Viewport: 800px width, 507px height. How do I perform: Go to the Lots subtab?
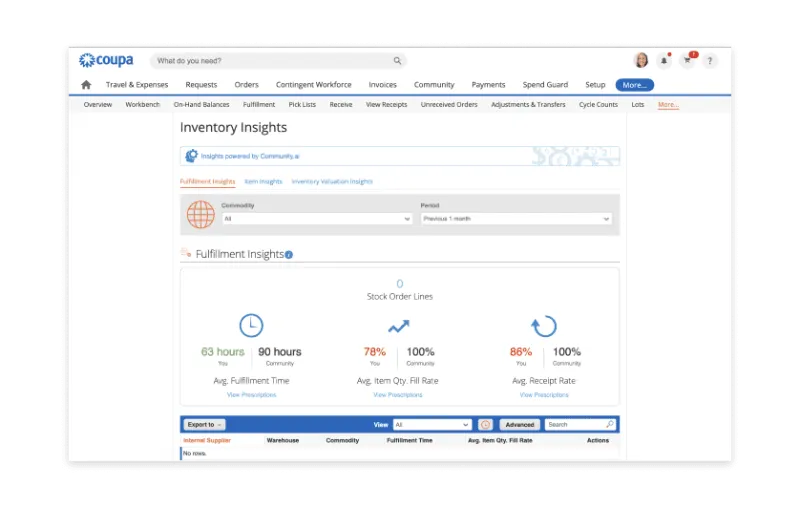pyautogui.click(x=638, y=105)
